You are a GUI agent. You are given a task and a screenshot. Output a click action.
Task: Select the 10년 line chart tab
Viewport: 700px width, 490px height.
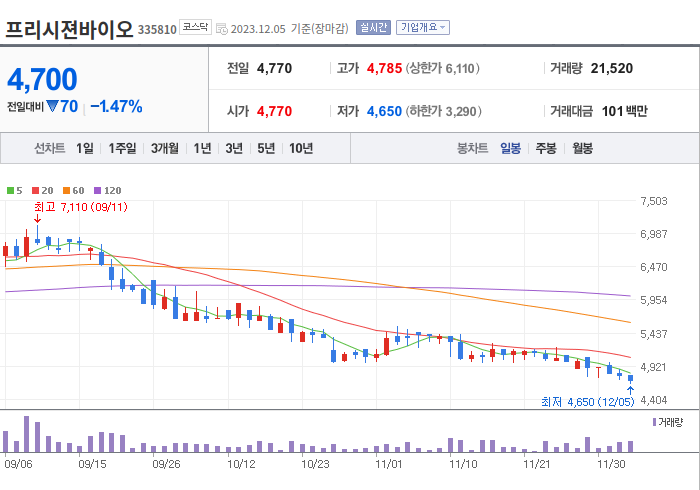[x=301, y=148]
